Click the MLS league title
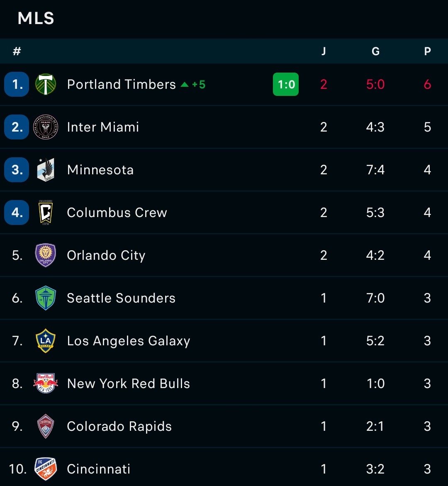448x486 pixels. (36, 18)
